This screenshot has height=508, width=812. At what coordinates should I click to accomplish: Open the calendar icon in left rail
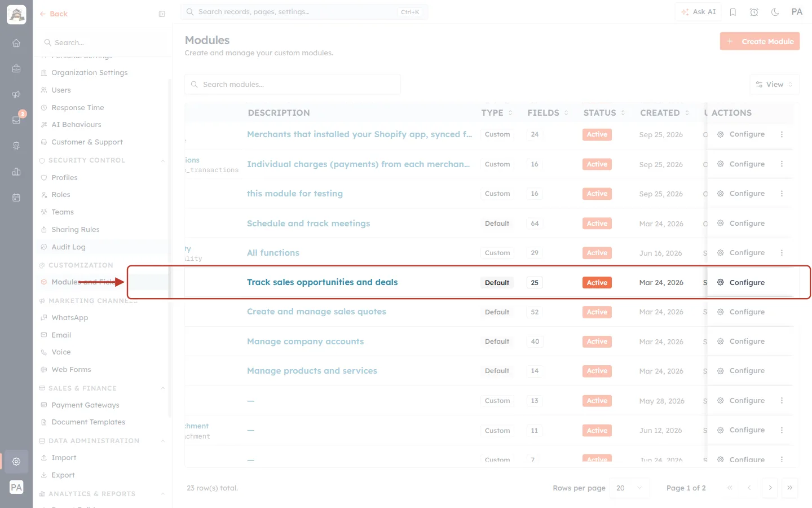coord(16,198)
